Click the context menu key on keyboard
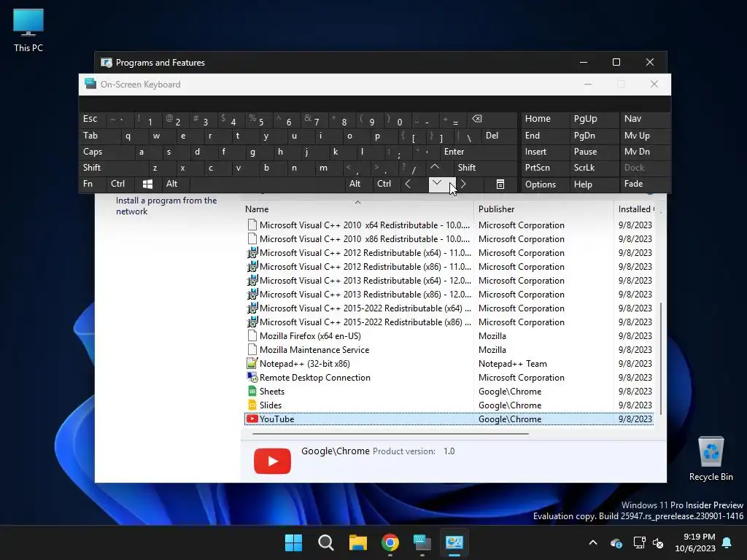The height and width of the screenshot is (560, 747). [500, 184]
